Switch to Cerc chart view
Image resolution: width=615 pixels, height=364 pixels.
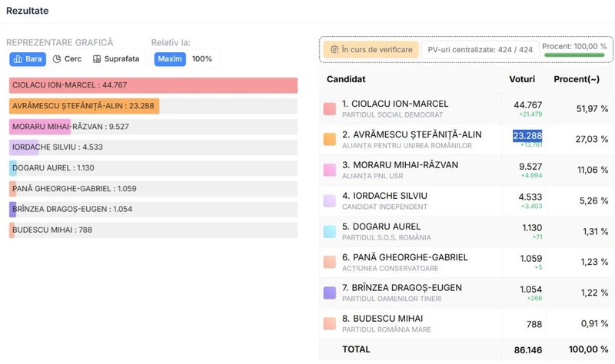pyautogui.click(x=67, y=59)
